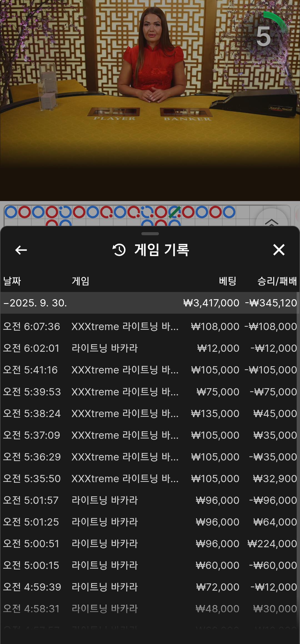
Task: View the 오전 5:35:50 round with ₩32,900
Action: (150, 479)
